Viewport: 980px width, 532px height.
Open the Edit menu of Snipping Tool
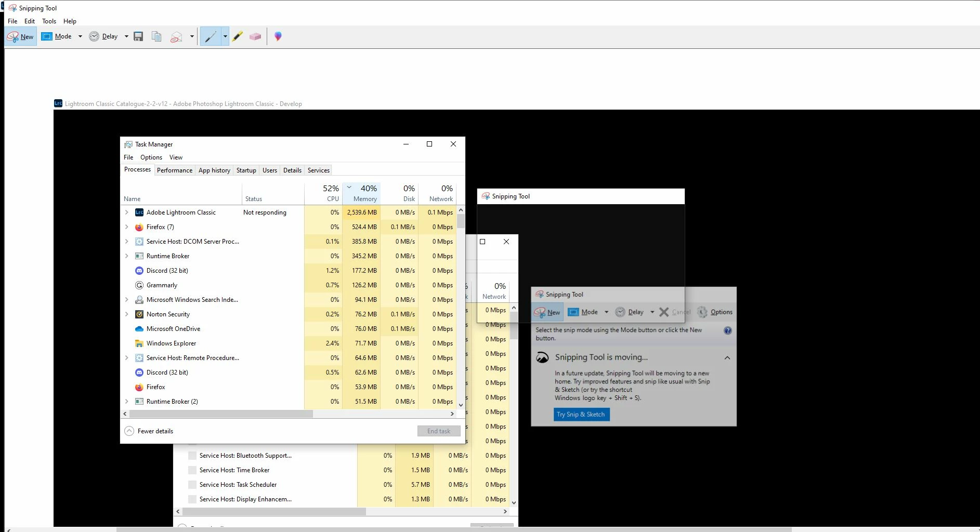tap(30, 21)
